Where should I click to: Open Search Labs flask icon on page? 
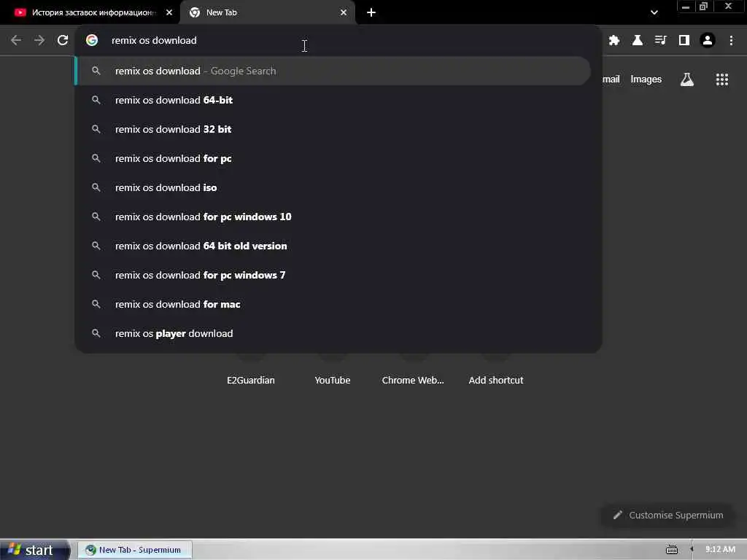click(x=687, y=79)
